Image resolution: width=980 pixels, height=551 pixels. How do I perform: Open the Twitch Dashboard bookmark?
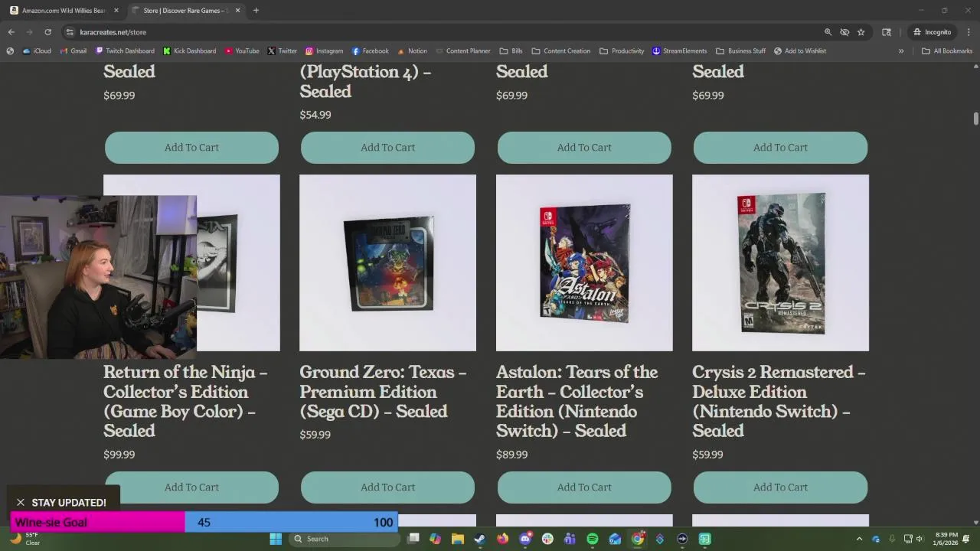[125, 51]
